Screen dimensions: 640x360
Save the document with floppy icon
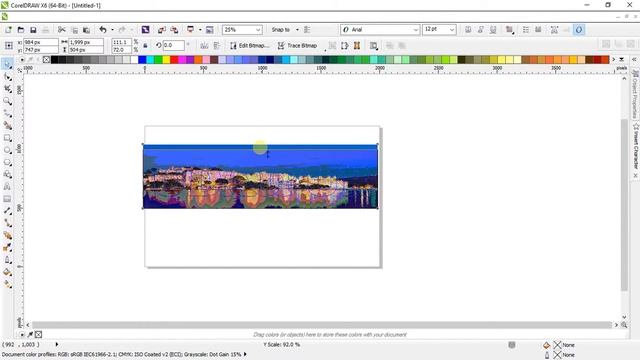[x=33, y=30]
